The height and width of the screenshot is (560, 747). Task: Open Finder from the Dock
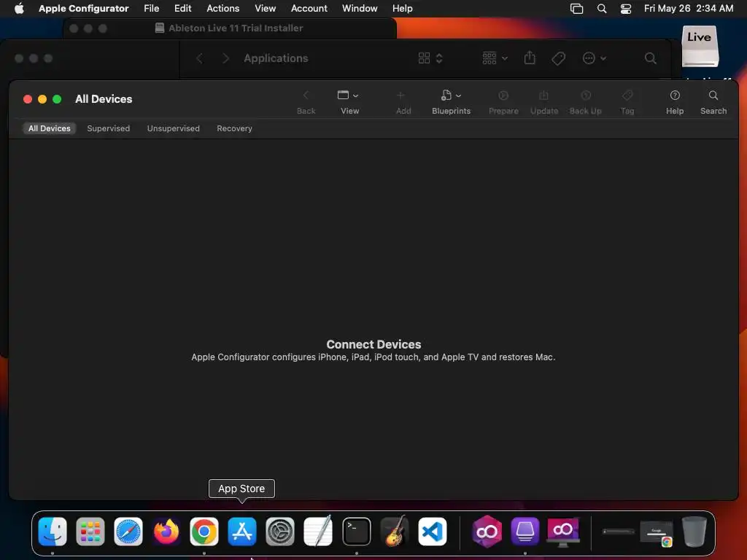click(x=53, y=531)
